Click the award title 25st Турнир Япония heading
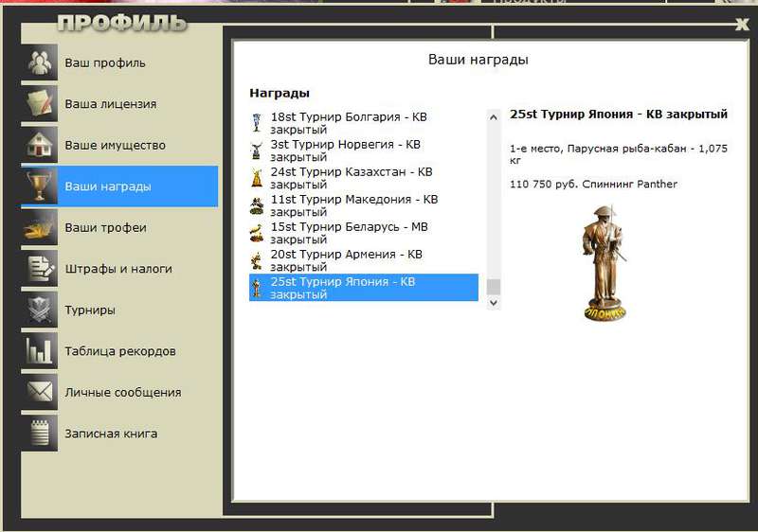The width and height of the screenshot is (758, 532). 619,115
